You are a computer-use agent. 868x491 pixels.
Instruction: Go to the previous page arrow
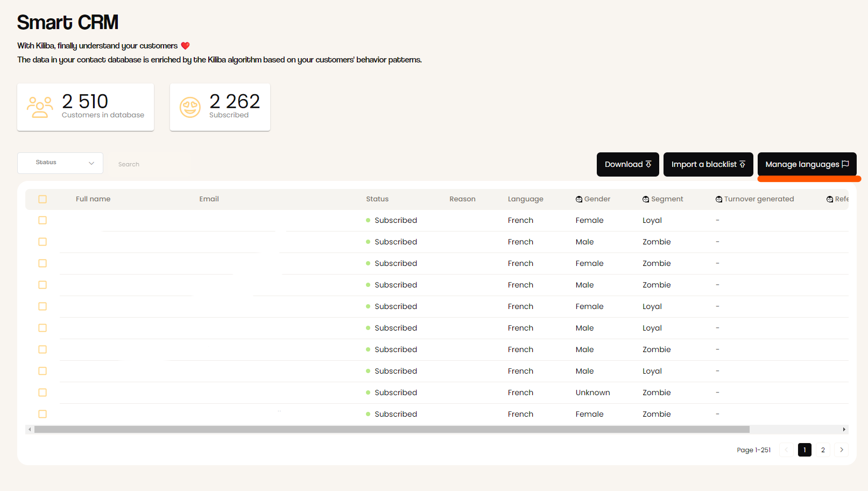(786, 450)
